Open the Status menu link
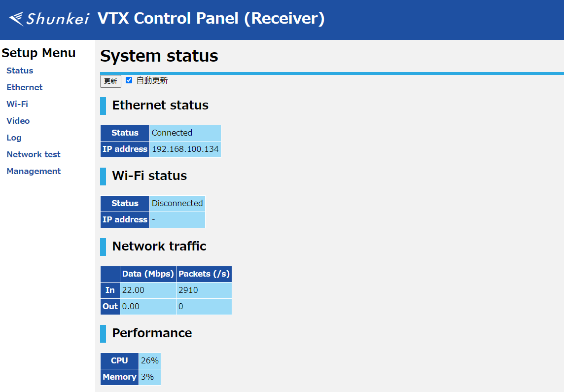 (x=20, y=71)
